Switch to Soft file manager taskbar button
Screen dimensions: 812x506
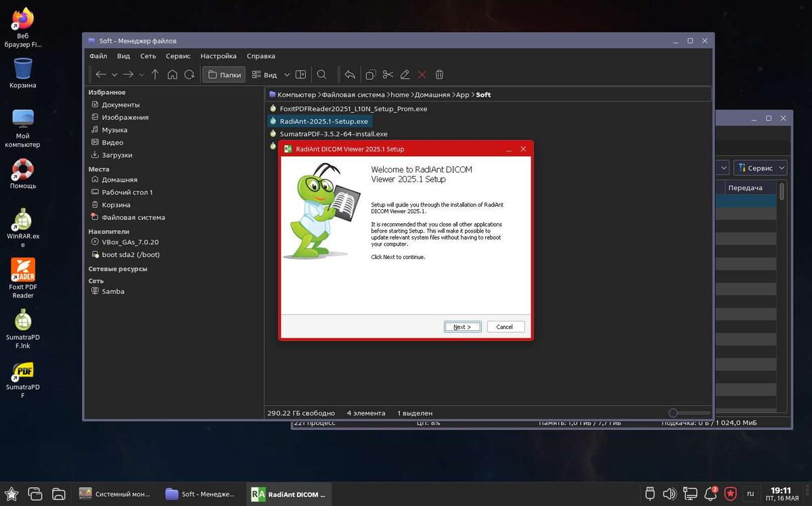coord(202,494)
